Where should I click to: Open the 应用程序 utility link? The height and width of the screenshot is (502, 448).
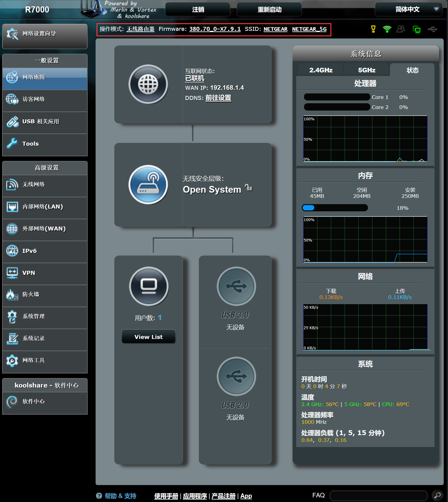tap(195, 496)
